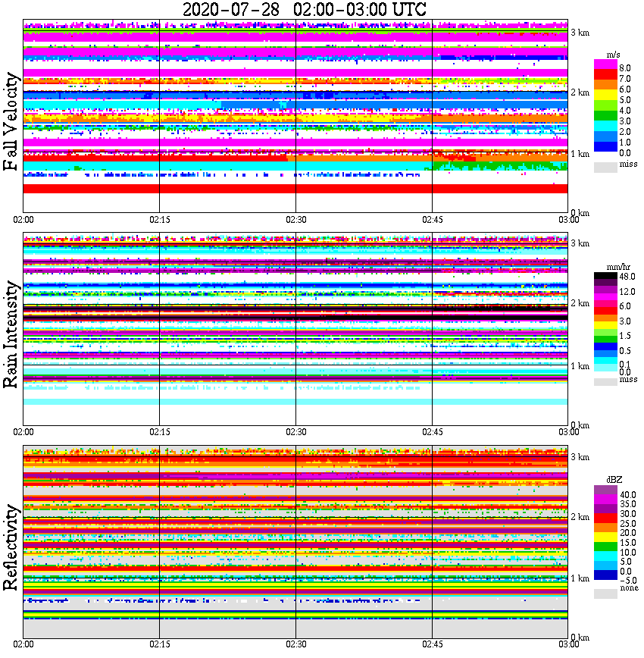Select the dark blue swatch in the dBZ legend
The width and height of the screenshot is (644, 658).
pos(605,575)
